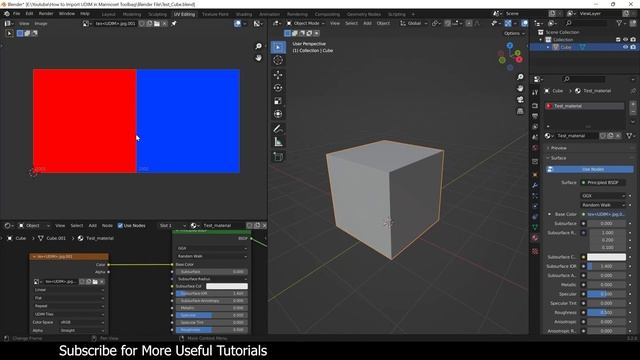Open the Tool properties tab icon
The height and width of the screenshot is (360, 640).
pos(535,93)
